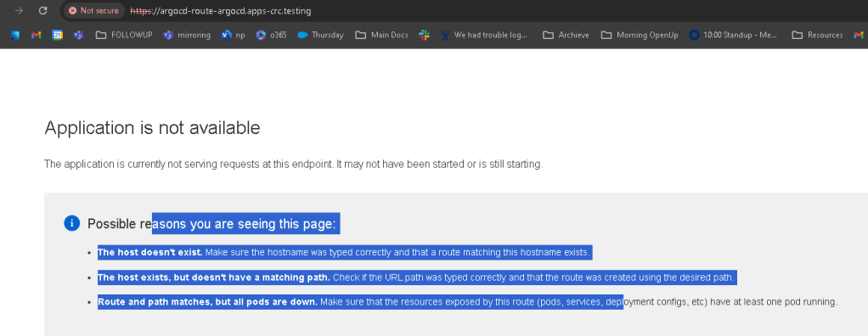Open the blue bookmark icon before Gmail
The height and width of the screenshot is (336, 868).
(x=15, y=35)
